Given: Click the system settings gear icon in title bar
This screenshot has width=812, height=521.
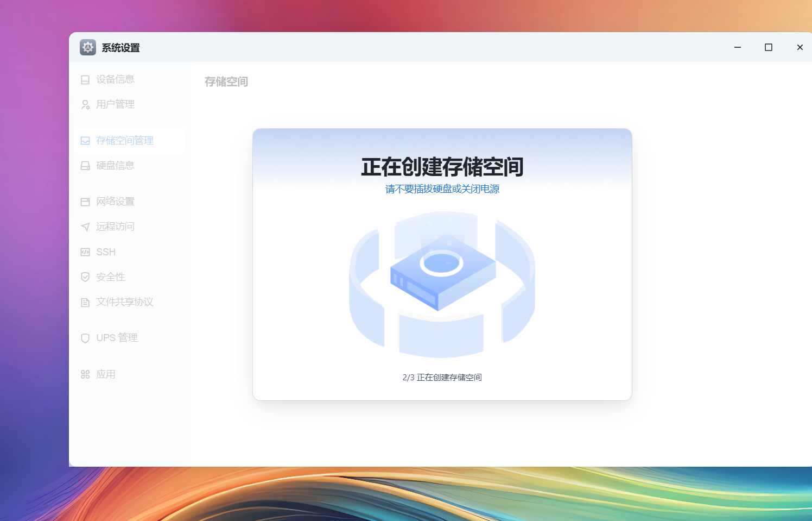Looking at the screenshot, I should (88, 47).
